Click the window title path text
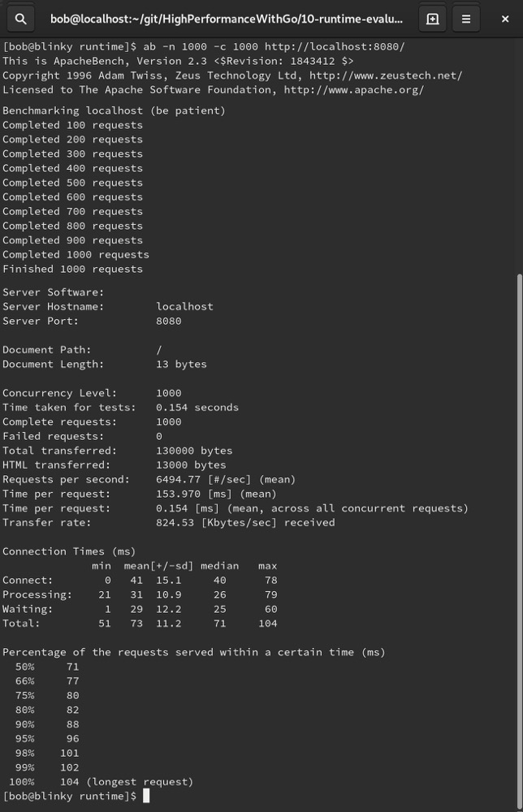The height and width of the screenshot is (812, 523). coord(227,19)
